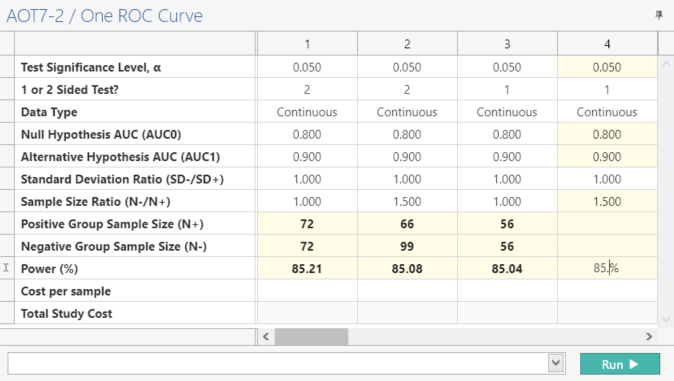
Task: Click positive group size 66 in column 2
Action: point(407,224)
